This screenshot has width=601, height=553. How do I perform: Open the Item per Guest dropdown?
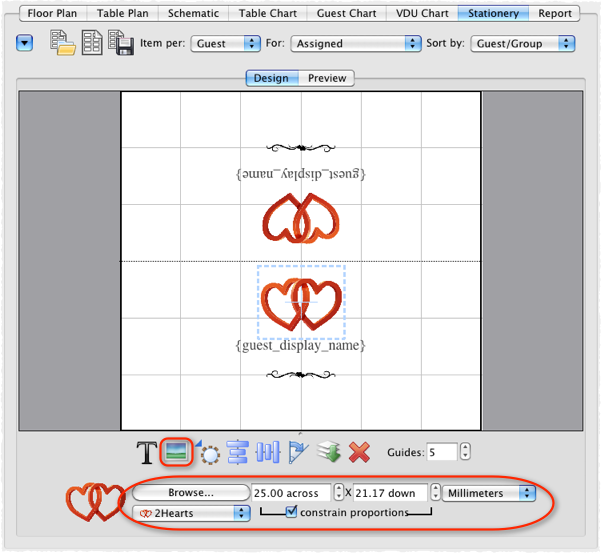click(229, 44)
